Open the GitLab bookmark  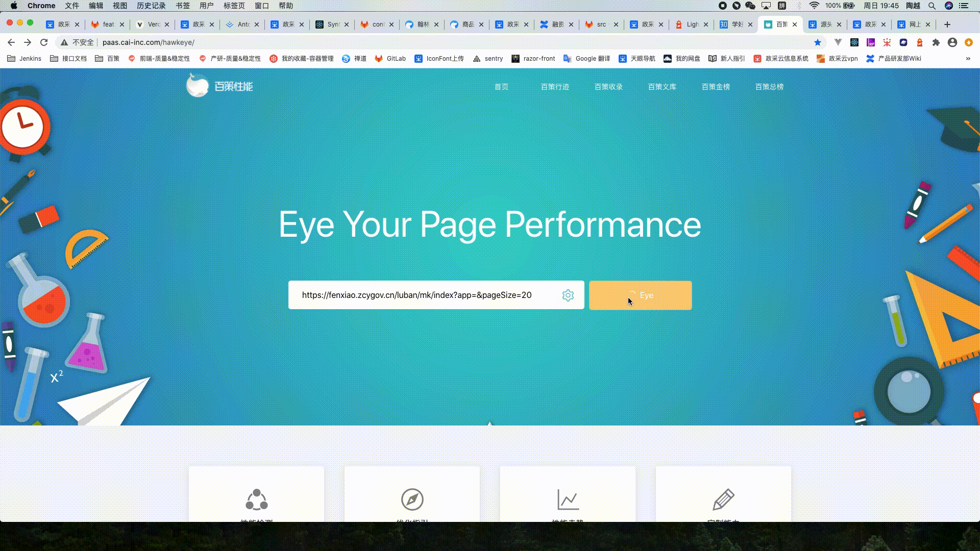(x=390, y=59)
